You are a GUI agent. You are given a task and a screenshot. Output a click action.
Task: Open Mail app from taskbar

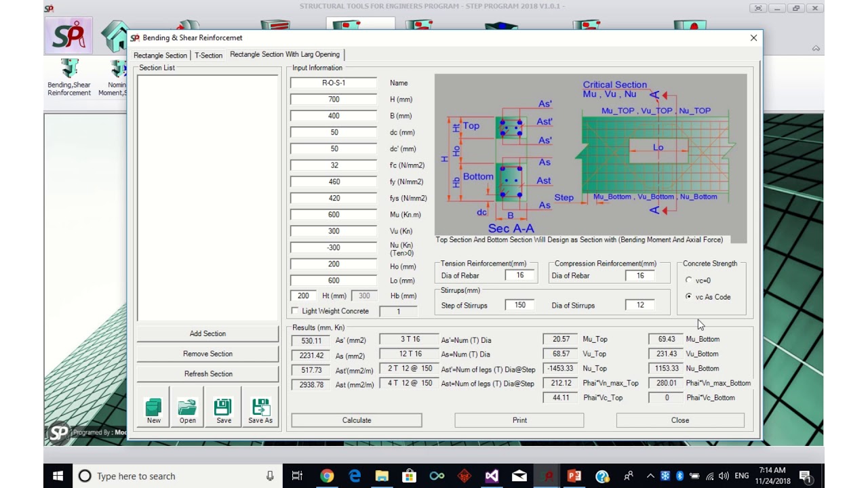519,476
